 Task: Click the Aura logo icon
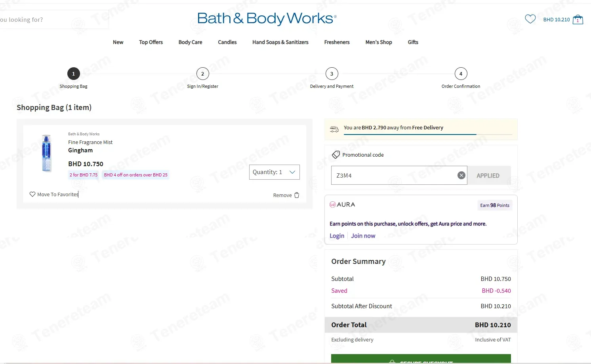tap(333, 205)
